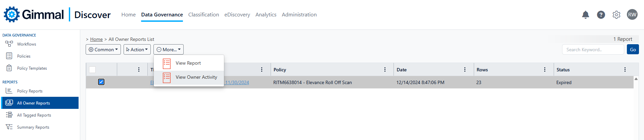Open the notifications bell icon
This screenshot has width=644, height=140.
585,15
